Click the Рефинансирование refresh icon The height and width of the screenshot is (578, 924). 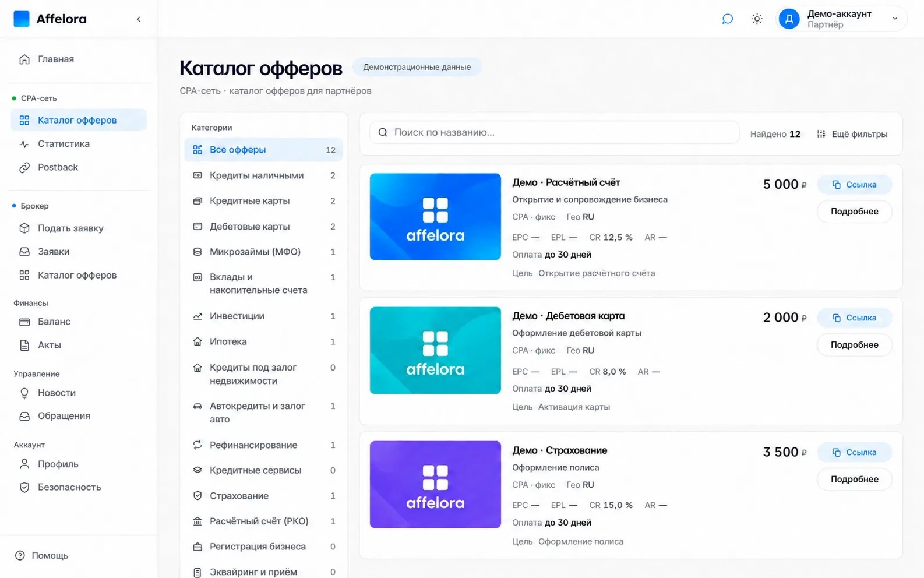click(198, 445)
